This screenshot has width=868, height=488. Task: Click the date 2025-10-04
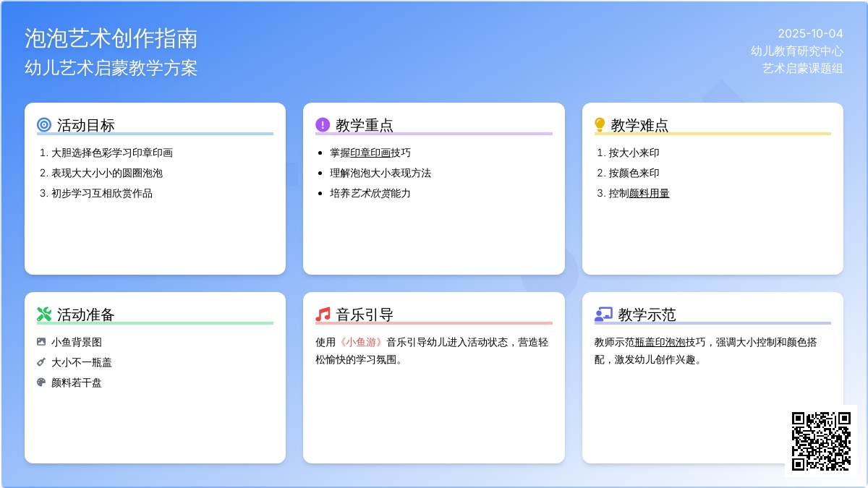(x=810, y=33)
